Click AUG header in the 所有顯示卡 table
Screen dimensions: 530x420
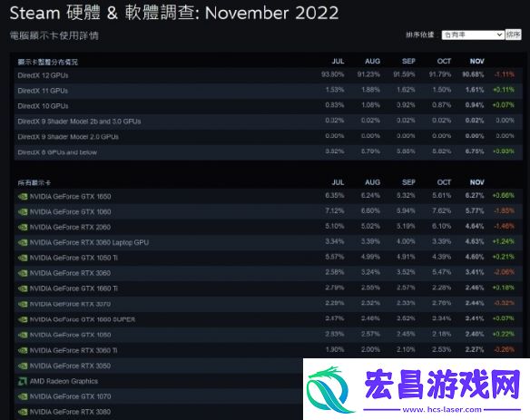click(x=372, y=182)
